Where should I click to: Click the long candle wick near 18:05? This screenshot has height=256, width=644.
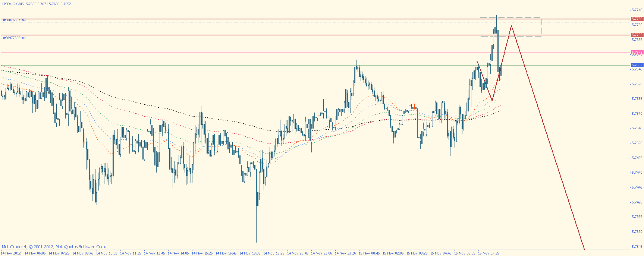(x=257, y=224)
